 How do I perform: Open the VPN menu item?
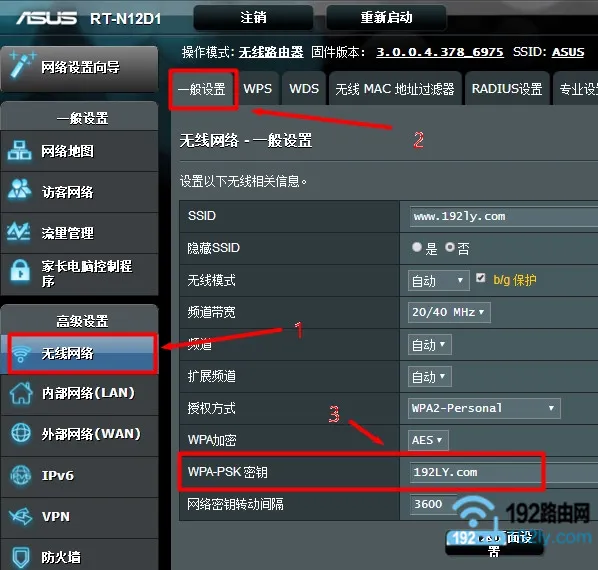pyautogui.click(x=79, y=517)
